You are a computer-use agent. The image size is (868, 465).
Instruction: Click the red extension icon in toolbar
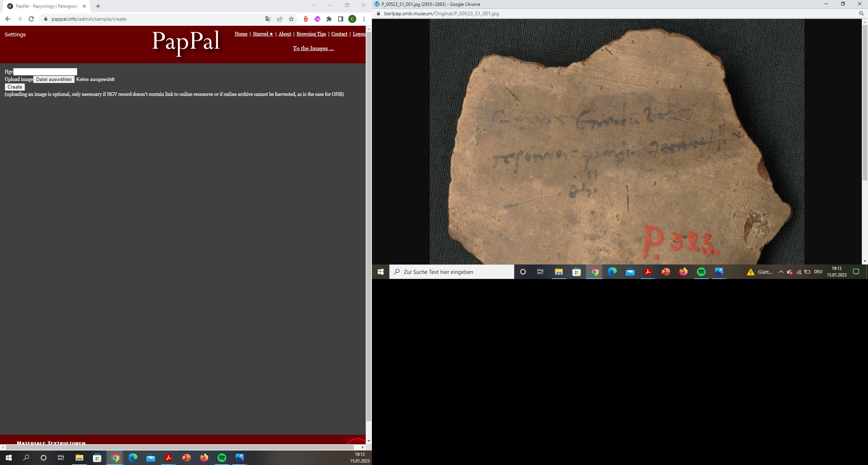[x=306, y=19]
